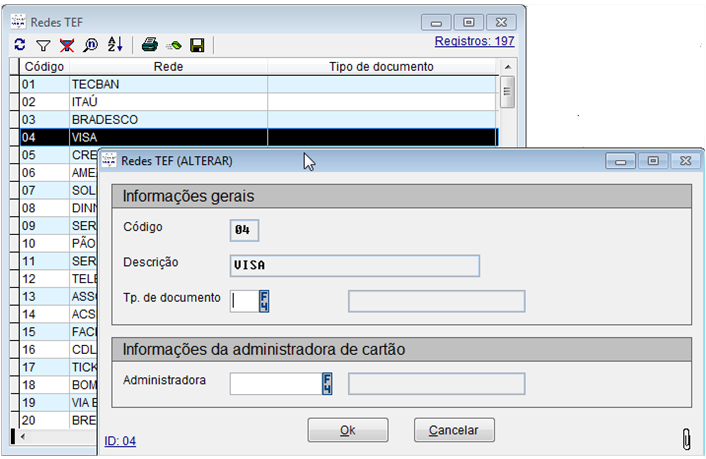Viewport: 706px width, 459px height.
Task: Click the Ok button
Action: click(x=348, y=430)
